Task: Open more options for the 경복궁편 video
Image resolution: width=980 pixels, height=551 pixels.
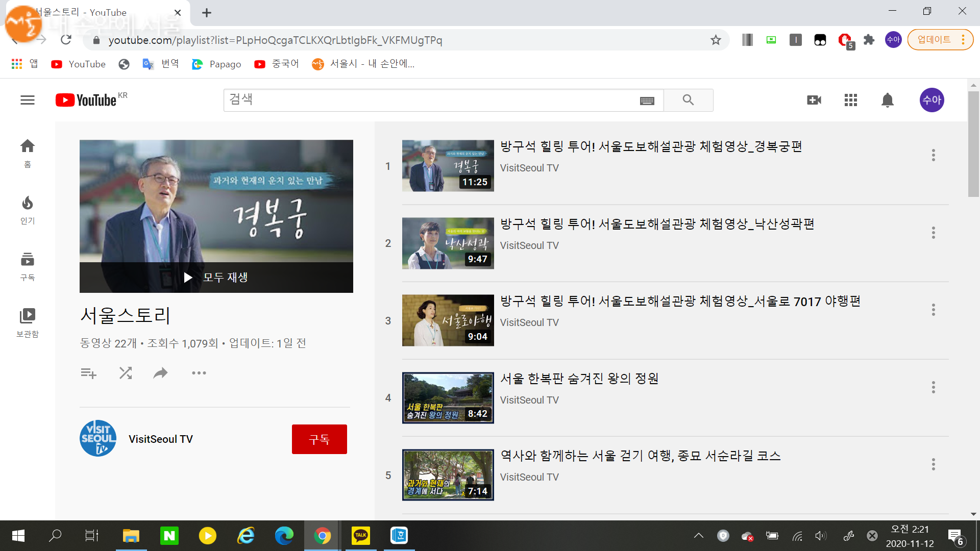Action: pos(933,155)
